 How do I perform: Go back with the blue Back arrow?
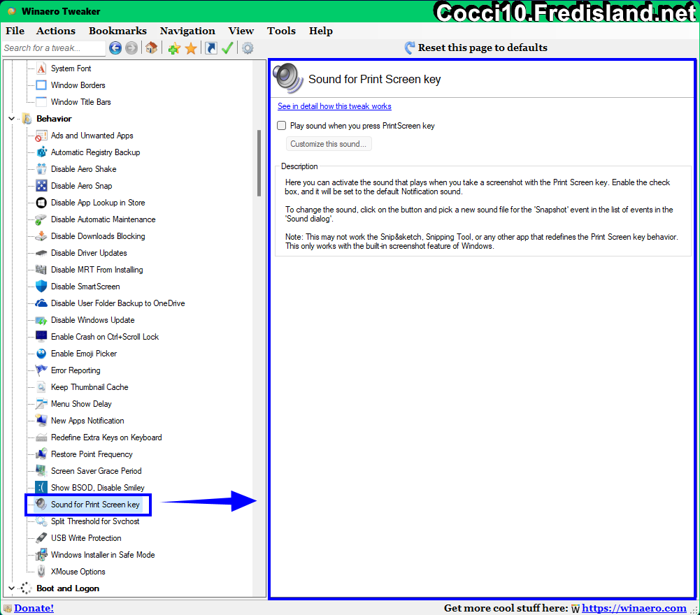point(115,48)
